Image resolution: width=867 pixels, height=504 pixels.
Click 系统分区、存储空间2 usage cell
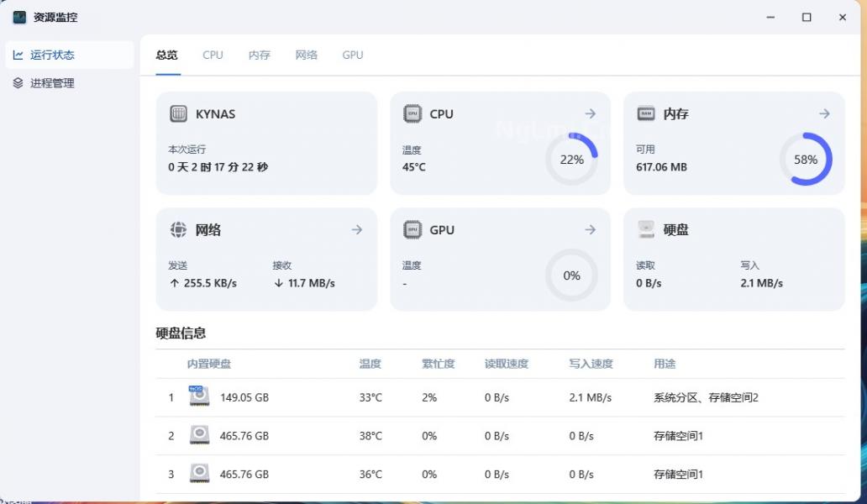pyautogui.click(x=706, y=397)
